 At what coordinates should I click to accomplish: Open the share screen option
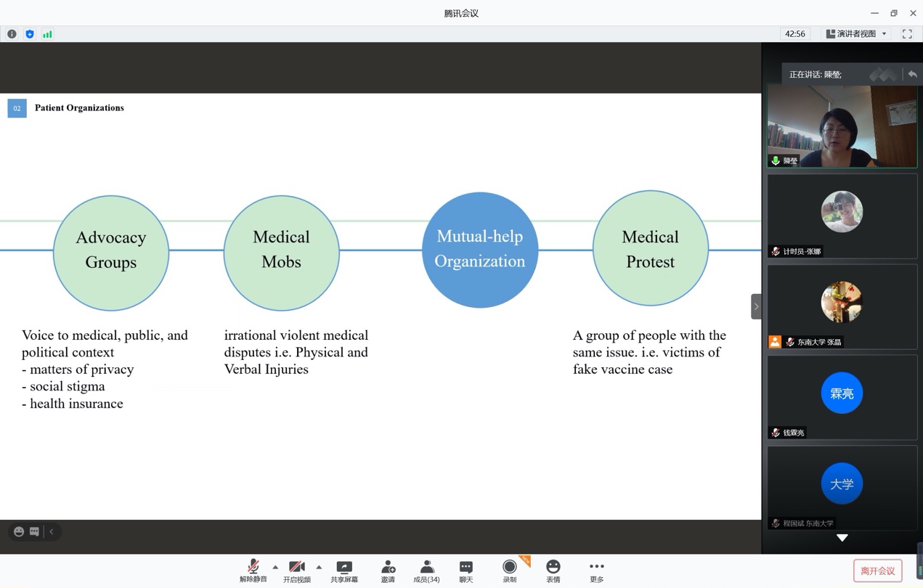click(344, 571)
